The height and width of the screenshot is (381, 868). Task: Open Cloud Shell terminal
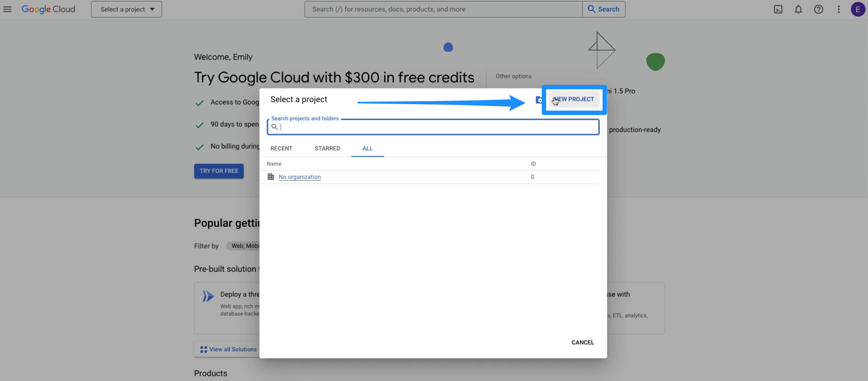click(x=778, y=9)
